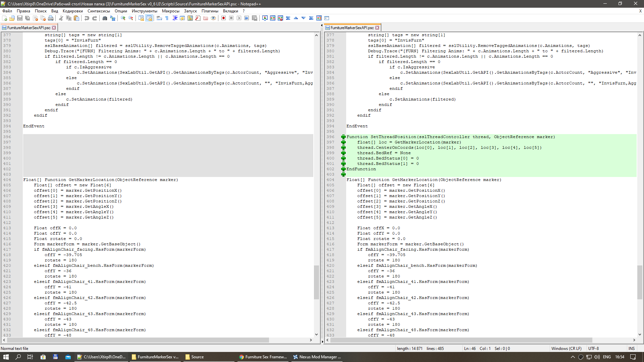Switch to Nexus Mod Manager taskbar button
The width and height of the screenshot is (644, 362).
pyautogui.click(x=317, y=357)
